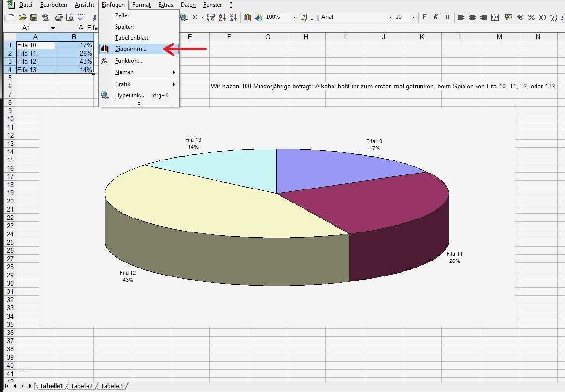Image resolution: width=565 pixels, height=392 pixels.
Task: Choose Funktion... from the Einfügen menu
Action: point(139,61)
